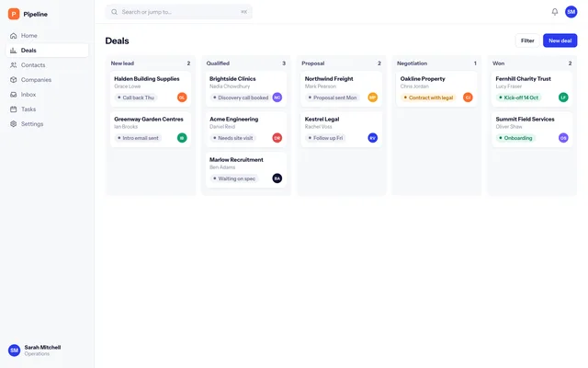
Task: Click the Needs site visit tag
Action: [x=232, y=138]
